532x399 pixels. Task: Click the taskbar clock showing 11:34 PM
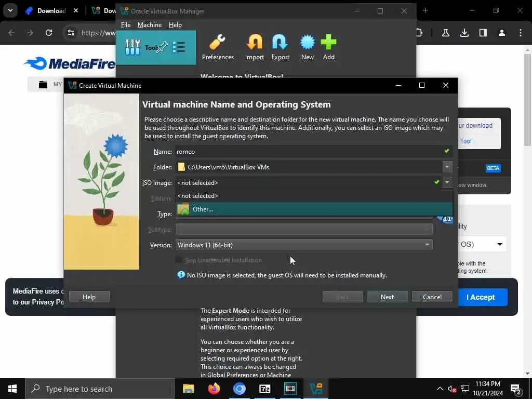coord(487,389)
